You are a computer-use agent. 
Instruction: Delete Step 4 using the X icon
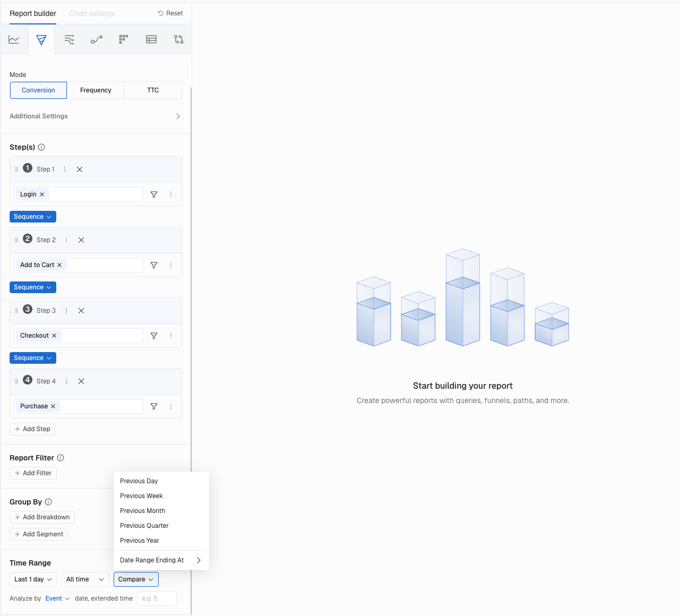point(81,381)
